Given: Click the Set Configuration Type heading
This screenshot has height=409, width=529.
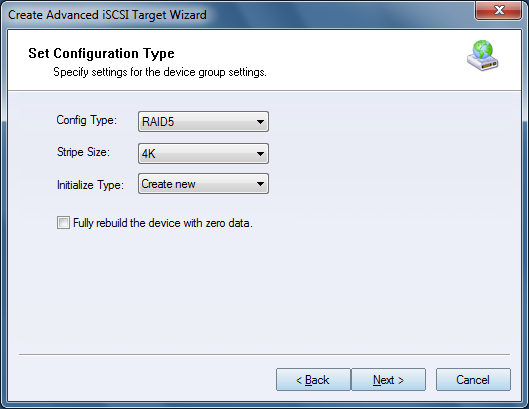Looking at the screenshot, I should click(101, 53).
